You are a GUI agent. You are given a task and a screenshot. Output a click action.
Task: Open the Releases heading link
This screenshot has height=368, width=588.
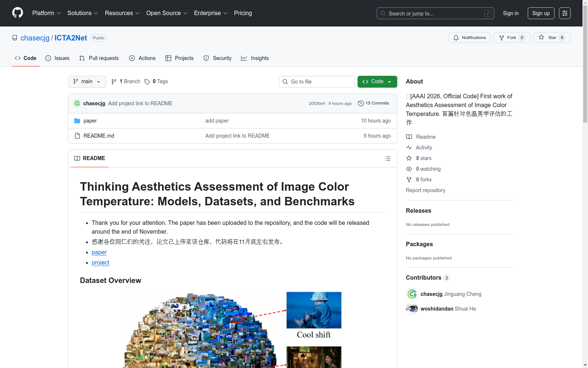point(419,210)
